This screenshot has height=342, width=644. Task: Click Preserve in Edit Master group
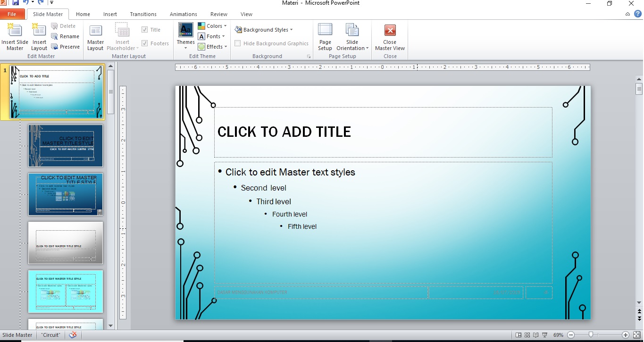click(x=65, y=47)
